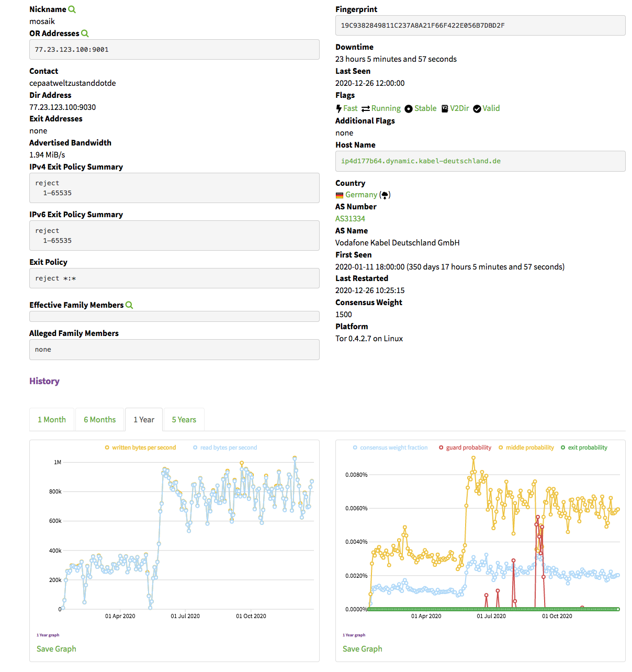Viewport: 632px width, 672px height.
Task: Click the Stable flag circle icon
Action: click(409, 108)
